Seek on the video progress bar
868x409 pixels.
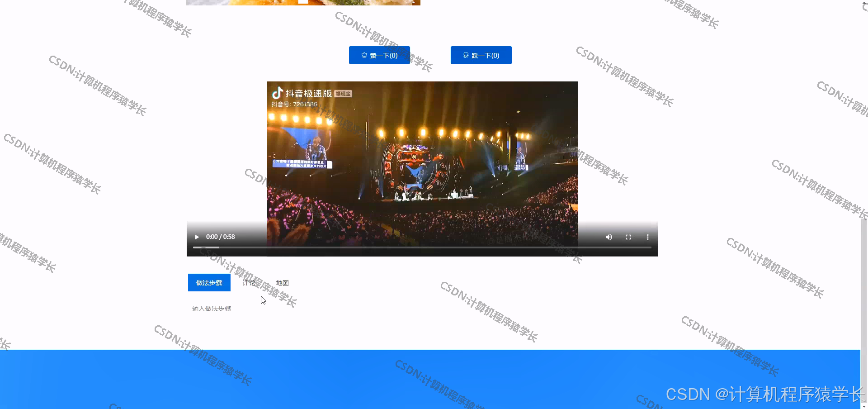[422, 247]
